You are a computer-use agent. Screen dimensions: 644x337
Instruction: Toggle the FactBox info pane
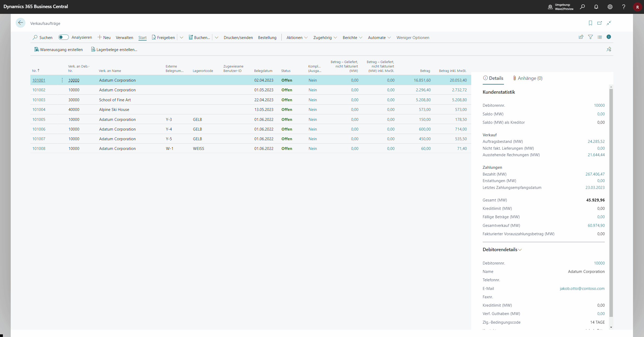[609, 37]
